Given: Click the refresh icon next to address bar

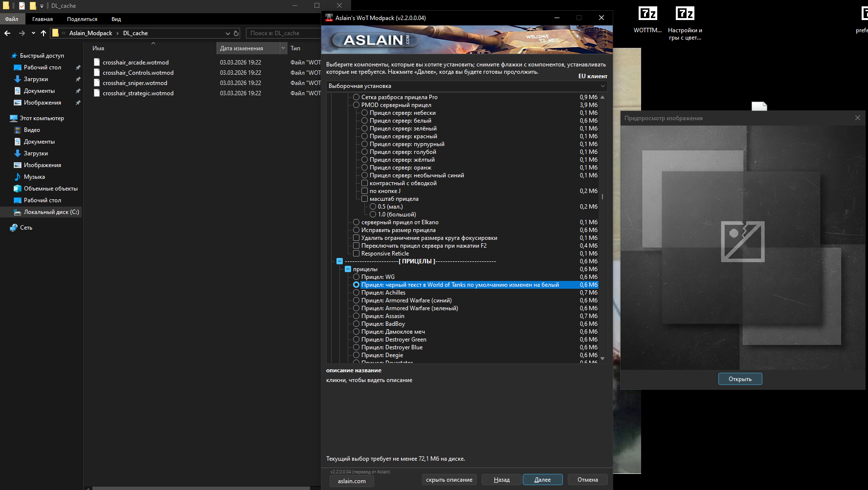Looking at the screenshot, I should click(236, 33).
